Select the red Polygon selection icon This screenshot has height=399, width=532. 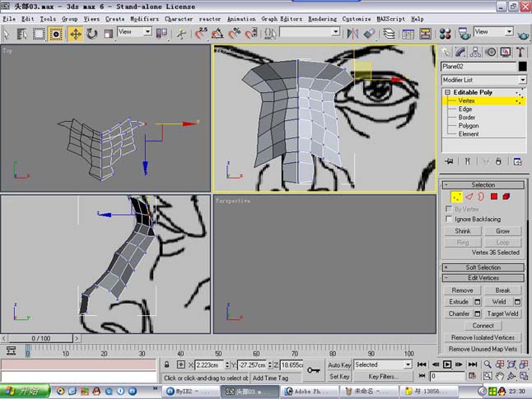click(493, 197)
